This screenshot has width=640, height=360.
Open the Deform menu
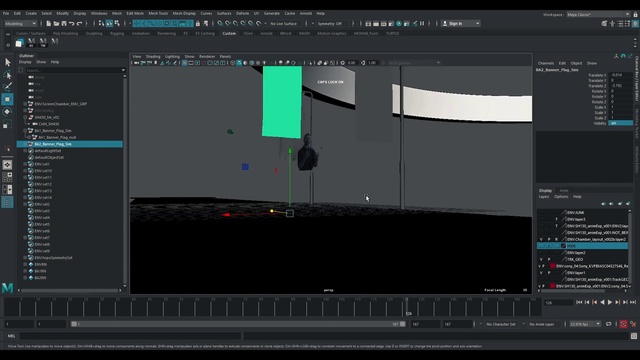[x=242, y=13]
